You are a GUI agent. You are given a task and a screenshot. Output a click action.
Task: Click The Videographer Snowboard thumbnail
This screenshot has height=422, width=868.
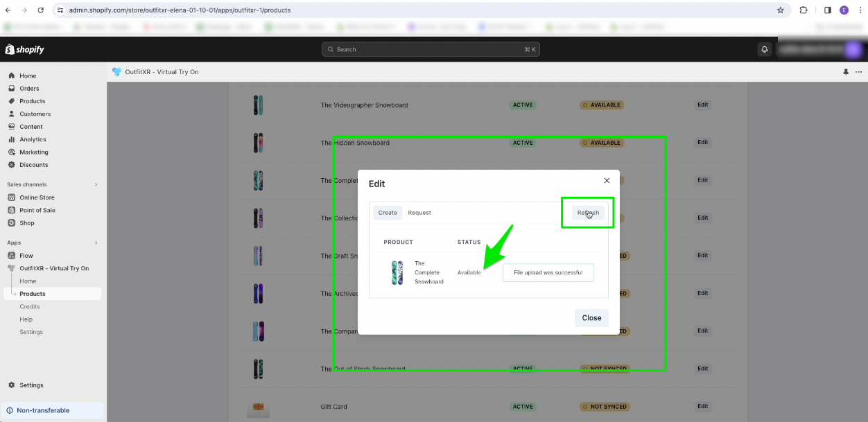click(x=259, y=105)
